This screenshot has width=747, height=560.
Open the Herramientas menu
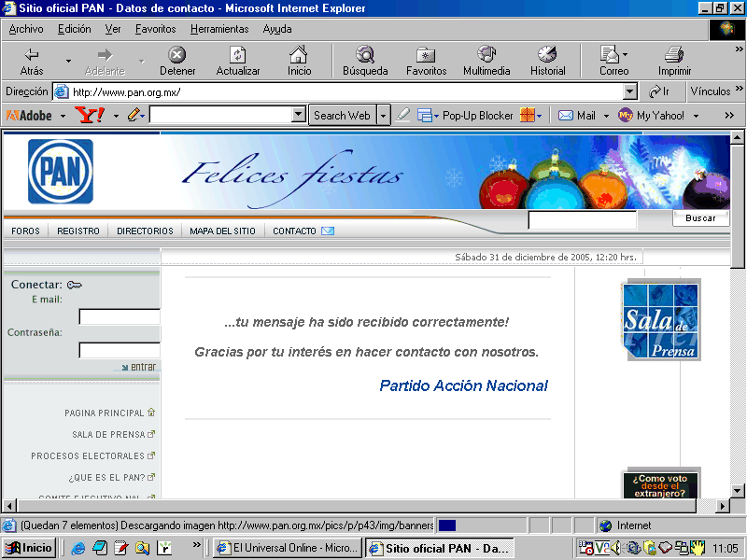219,29
